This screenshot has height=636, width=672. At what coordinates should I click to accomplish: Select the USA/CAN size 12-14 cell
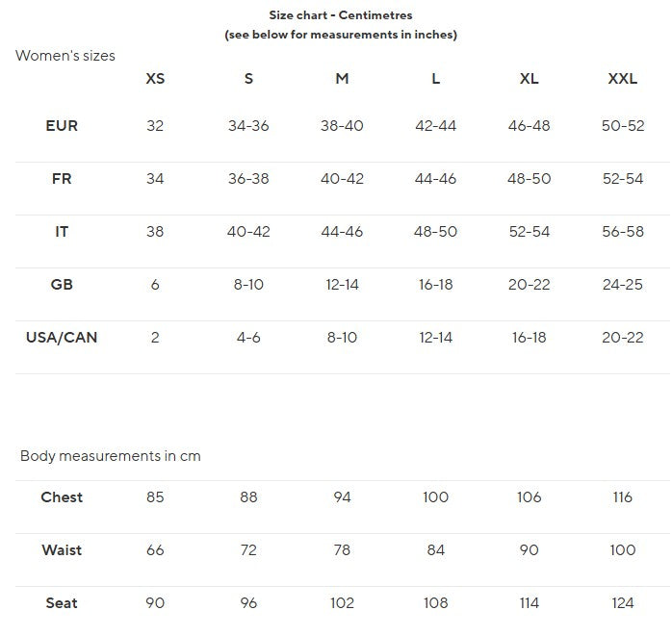[x=435, y=338]
